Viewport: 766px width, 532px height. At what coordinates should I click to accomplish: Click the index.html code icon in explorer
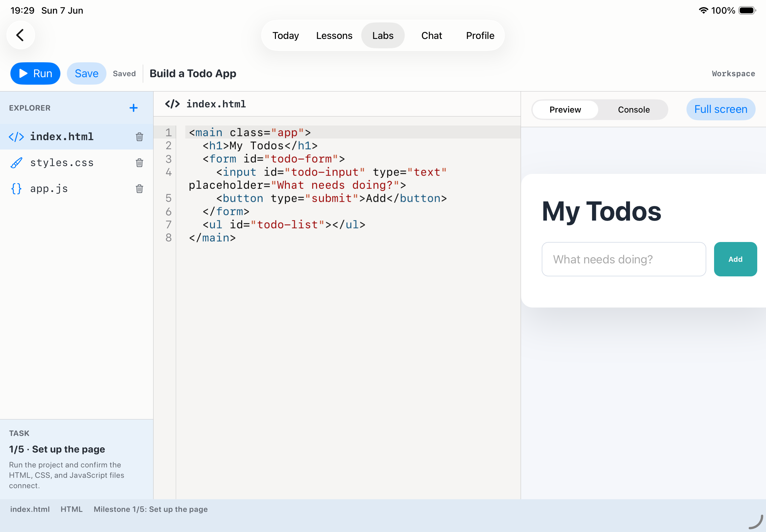tap(16, 137)
